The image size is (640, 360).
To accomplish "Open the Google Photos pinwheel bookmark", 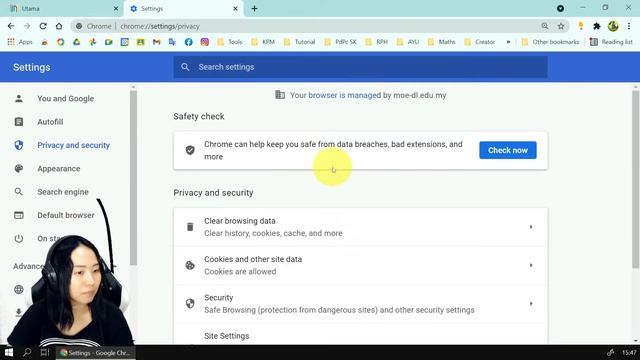I will [x=93, y=42].
